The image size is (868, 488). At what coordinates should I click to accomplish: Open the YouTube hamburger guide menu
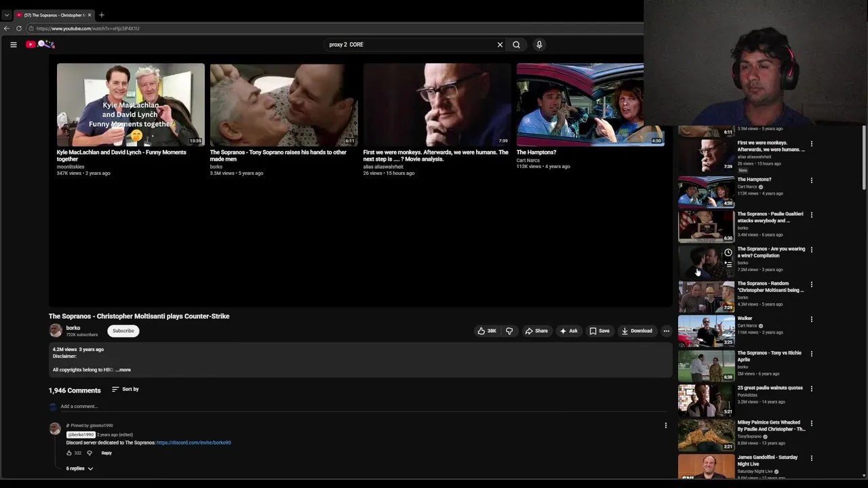(x=13, y=45)
